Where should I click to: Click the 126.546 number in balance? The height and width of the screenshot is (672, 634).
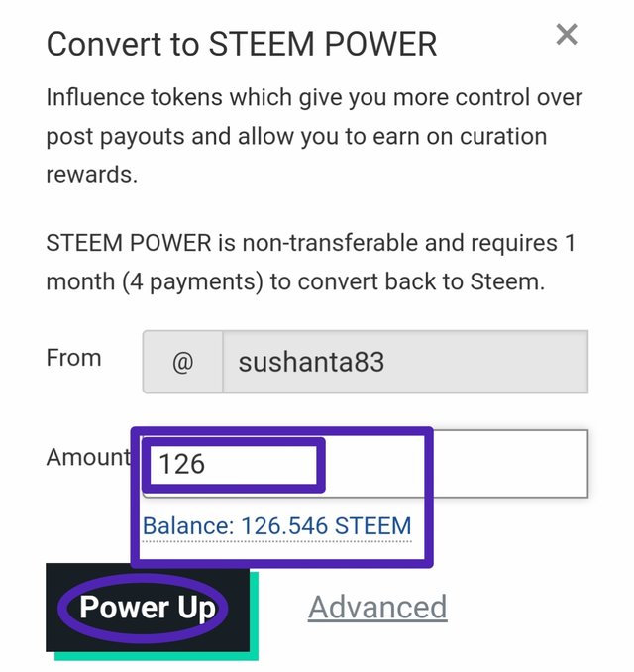coord(284,526)
